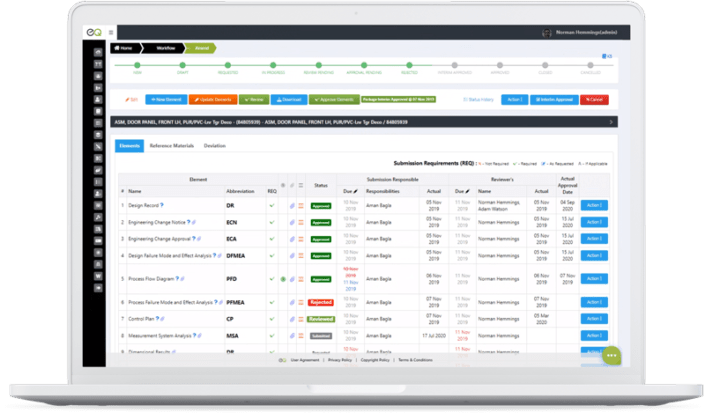Open the paperclip attachment in the DFMEA row

click(x=292, y=256)
